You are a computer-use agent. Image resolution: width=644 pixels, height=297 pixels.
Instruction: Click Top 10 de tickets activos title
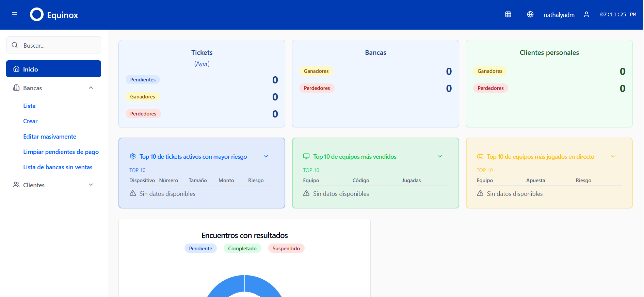[193, 157]
